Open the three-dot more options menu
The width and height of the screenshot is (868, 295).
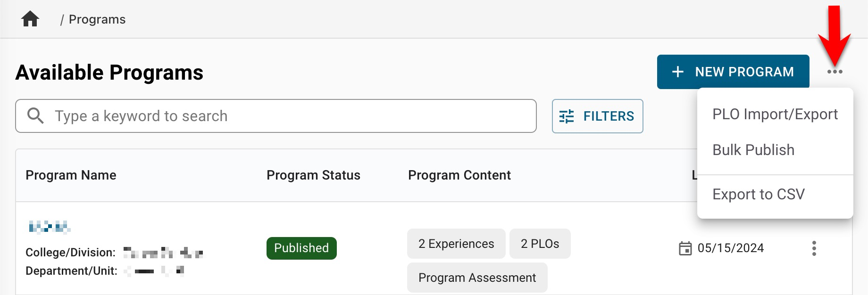[x=835, y=72]
